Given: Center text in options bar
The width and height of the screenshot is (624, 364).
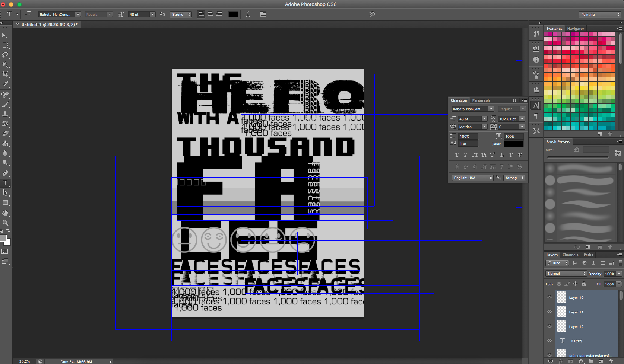Looking at the screenshot, I should (x=210, y=14).
